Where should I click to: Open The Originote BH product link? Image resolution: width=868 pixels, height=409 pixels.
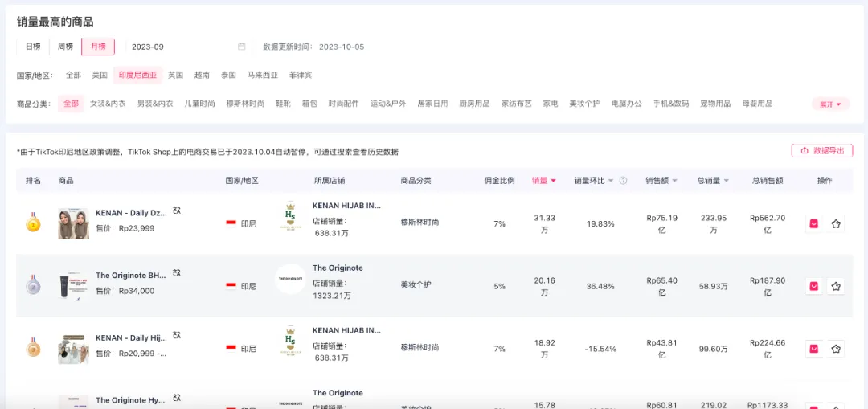pos(131,275)
